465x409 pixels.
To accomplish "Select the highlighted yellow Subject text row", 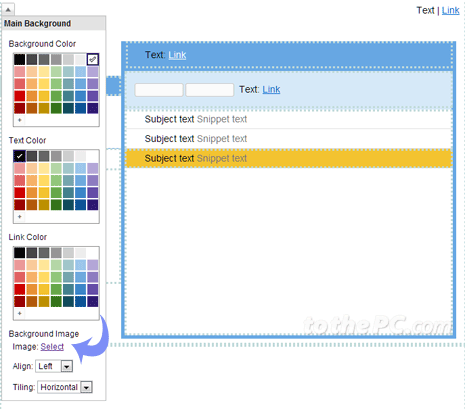I will [x=289, y=158].
